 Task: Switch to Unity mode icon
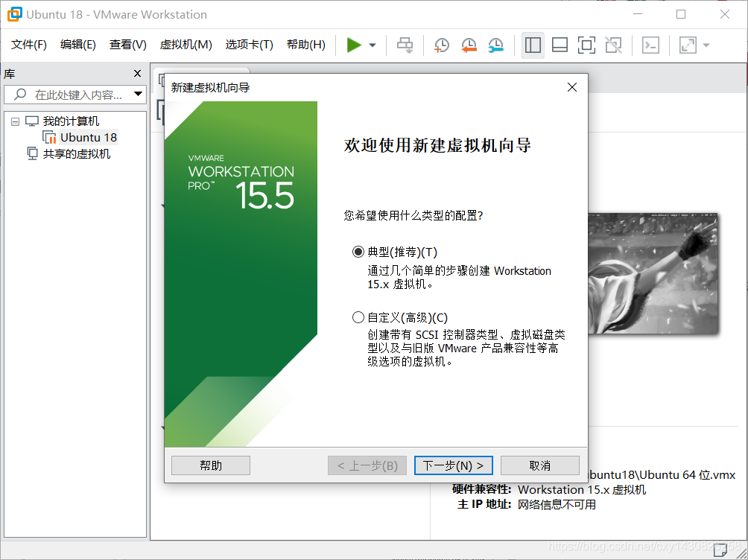(x=613, y=45)
